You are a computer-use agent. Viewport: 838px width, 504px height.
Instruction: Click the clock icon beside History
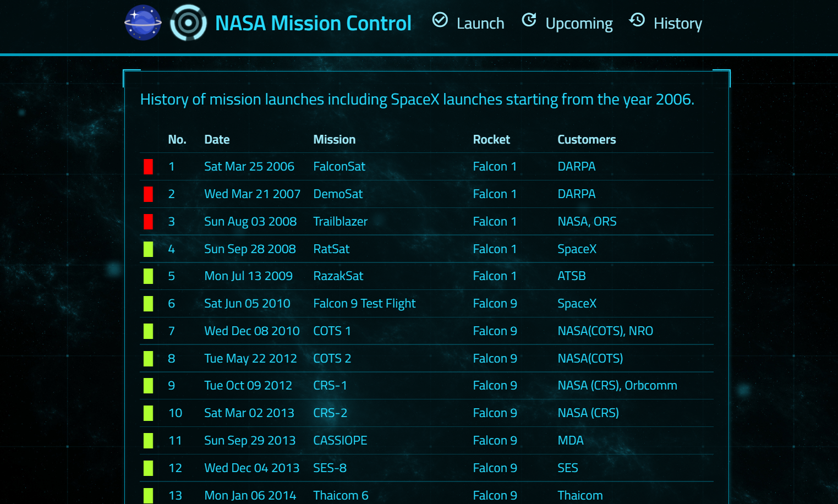coord(637,21)
